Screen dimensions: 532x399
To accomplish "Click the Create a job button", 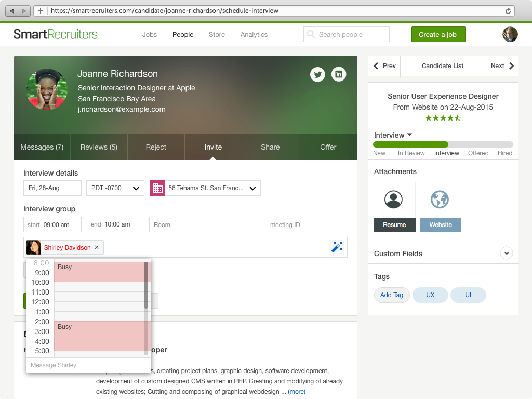I will click(438, 34).
